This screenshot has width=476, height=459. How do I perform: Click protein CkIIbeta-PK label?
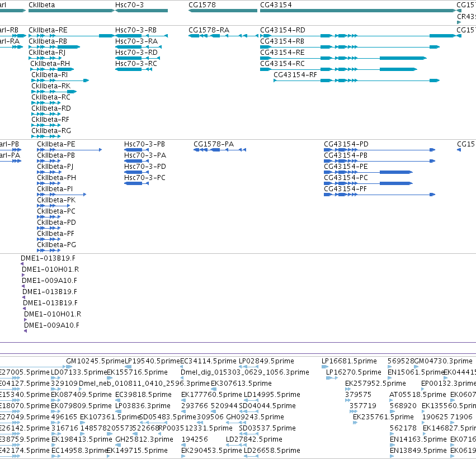(56, 200)
